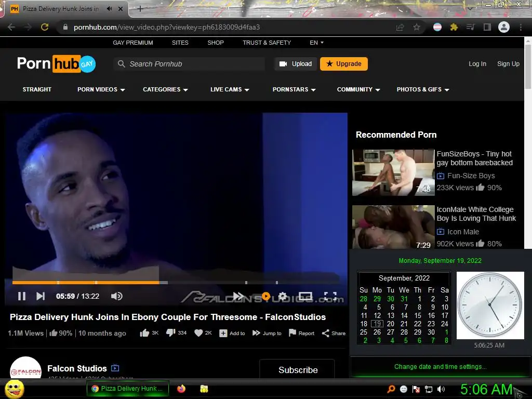The height and width of the screenshot is (399, 532).
Task: Open the player settings gear
Action: tap(283, 296)
